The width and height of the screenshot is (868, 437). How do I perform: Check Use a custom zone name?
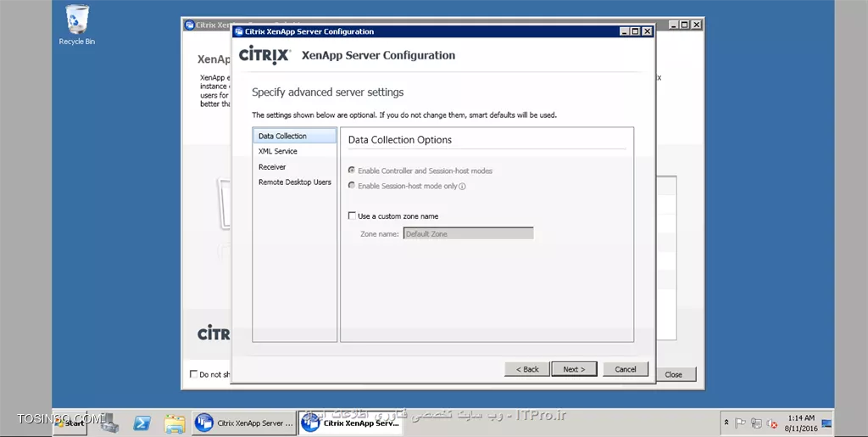(x=352, y=216)
